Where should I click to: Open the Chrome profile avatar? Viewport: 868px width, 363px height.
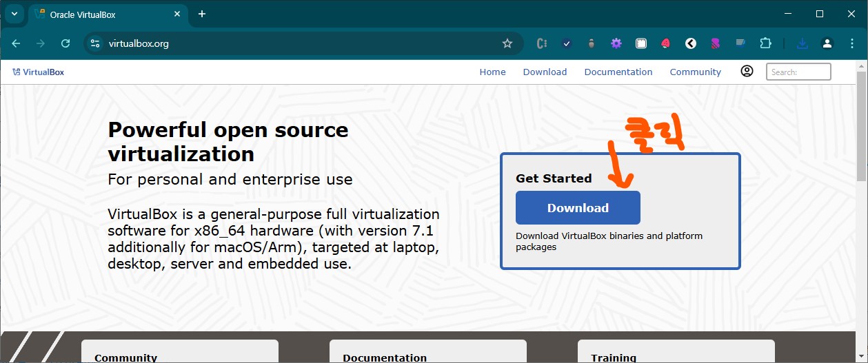click(827, 43)
